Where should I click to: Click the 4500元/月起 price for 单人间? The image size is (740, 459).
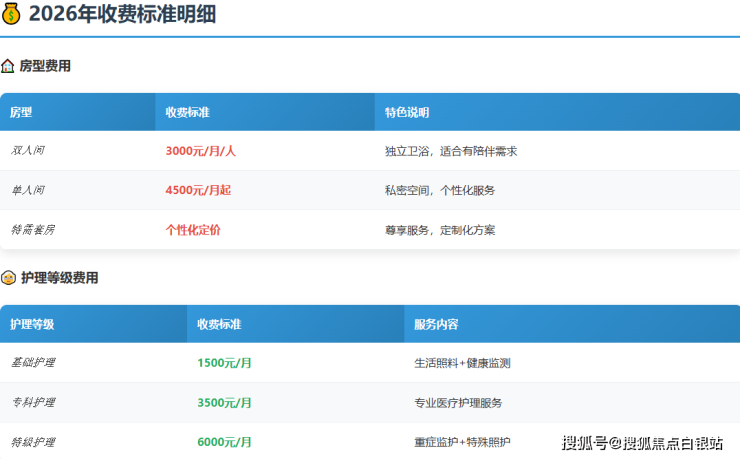point(197,190)
